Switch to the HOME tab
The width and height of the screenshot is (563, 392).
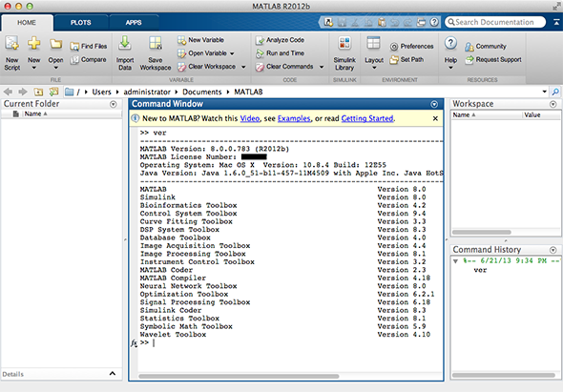pyautogui.click(x=27, y=23)
